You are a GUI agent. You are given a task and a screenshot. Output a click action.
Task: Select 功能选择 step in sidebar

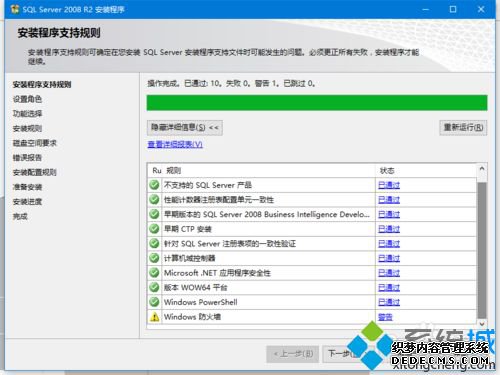coord(27,114)
